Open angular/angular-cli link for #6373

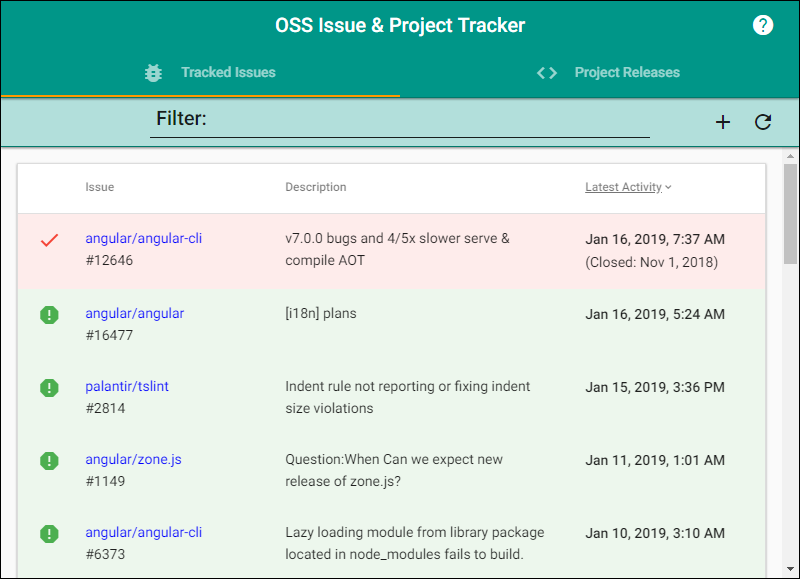point(143,532)
